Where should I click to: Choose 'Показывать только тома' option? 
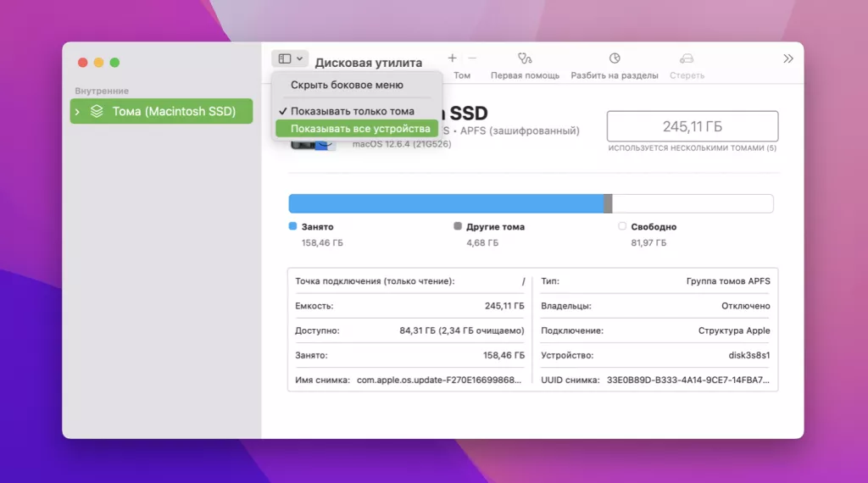[352, 111]
